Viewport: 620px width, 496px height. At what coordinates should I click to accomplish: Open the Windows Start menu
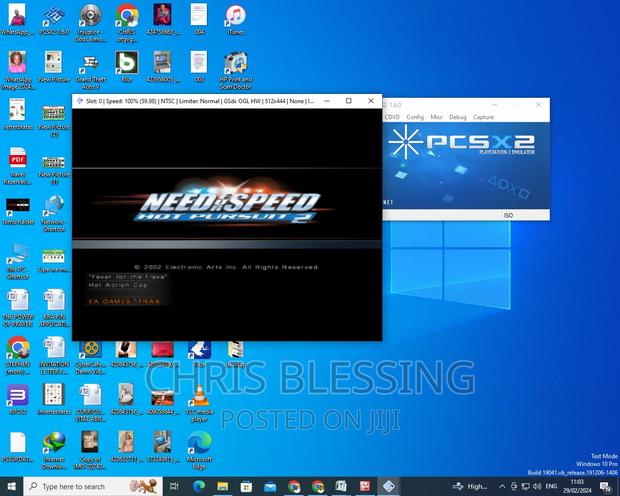point(11,487)
